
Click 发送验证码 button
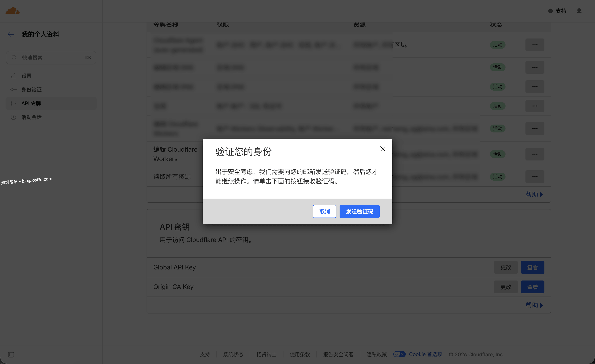pos(360,212)
